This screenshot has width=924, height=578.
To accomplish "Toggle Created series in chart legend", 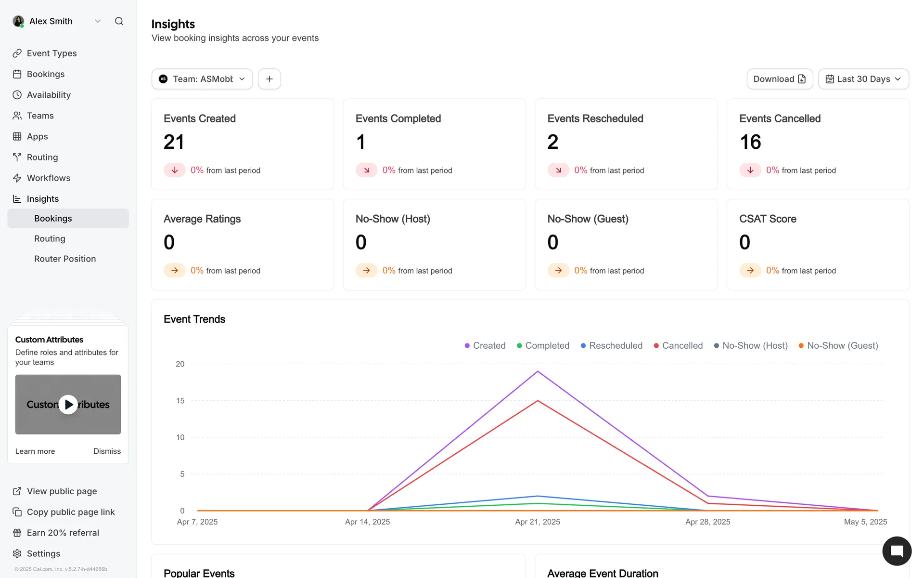I will click(485, 346).
